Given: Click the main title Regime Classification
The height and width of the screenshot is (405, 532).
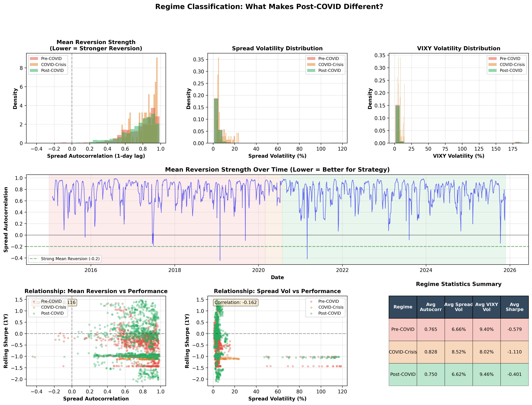Looking at the screenshot, I should tap(269, 7).
